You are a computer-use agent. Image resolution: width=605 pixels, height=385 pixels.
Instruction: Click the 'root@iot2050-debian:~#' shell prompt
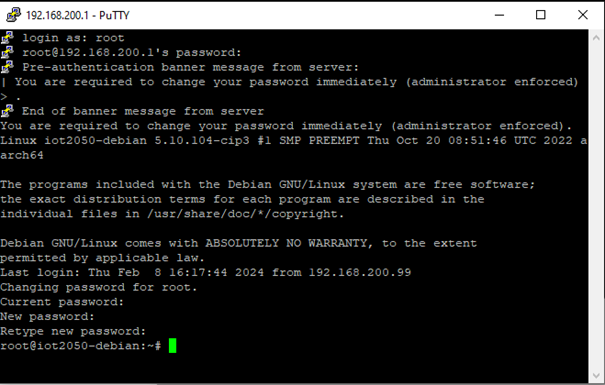81,346
